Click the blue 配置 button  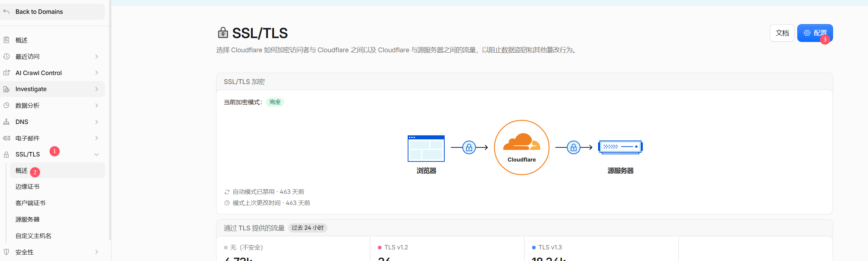815,33
